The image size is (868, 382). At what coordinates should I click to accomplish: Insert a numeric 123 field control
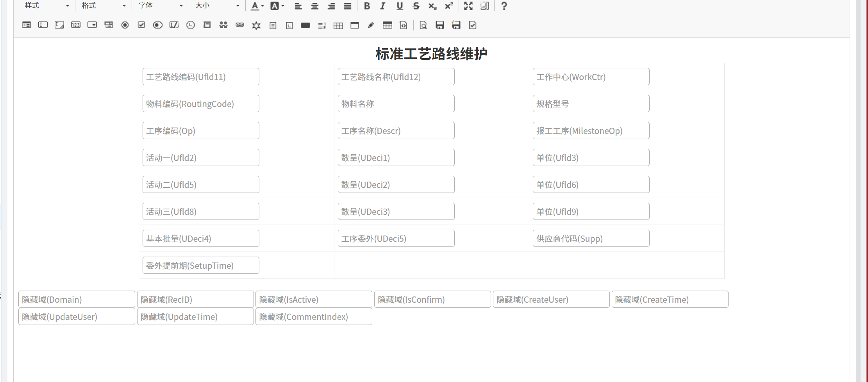pos(76,25)
